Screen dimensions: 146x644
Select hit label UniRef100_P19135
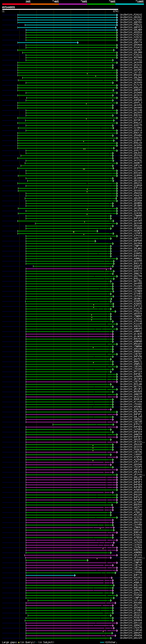coord(131,309)
